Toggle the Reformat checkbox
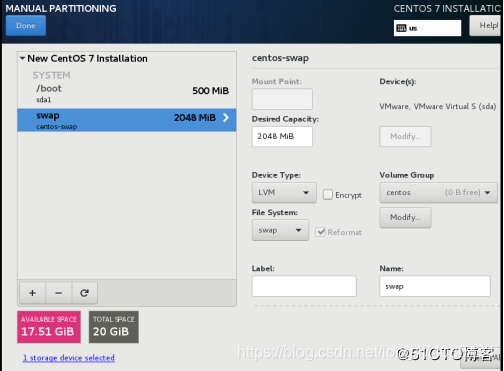This screenshot has width=504, height=371. (320, 232)
